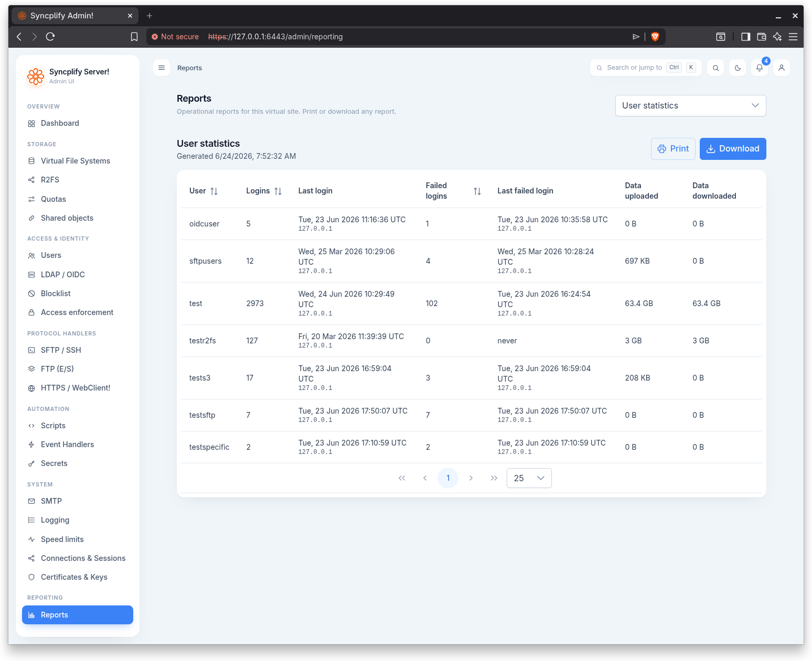
Task: Sort table by Logins column
Action: point(278,191)
